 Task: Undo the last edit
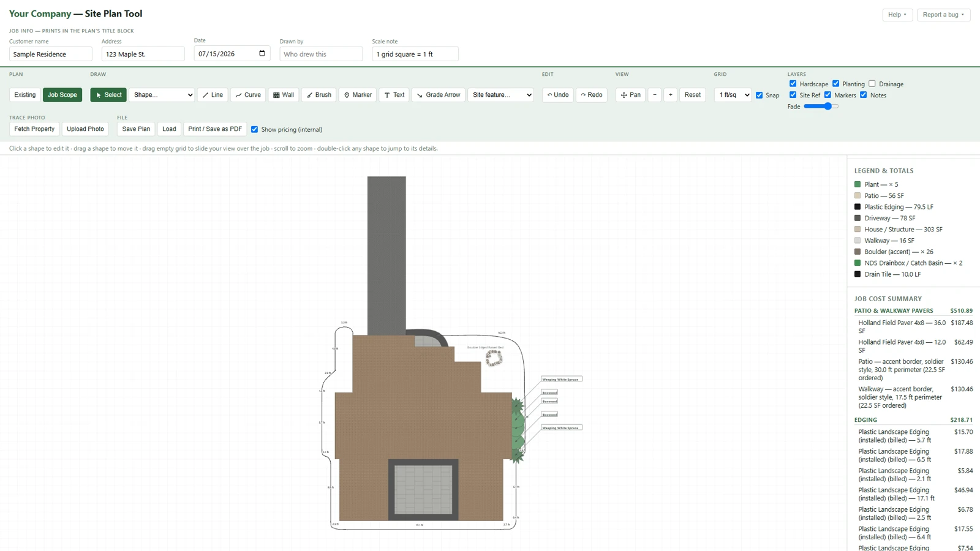pyautogui.click(x=558, y=95)
